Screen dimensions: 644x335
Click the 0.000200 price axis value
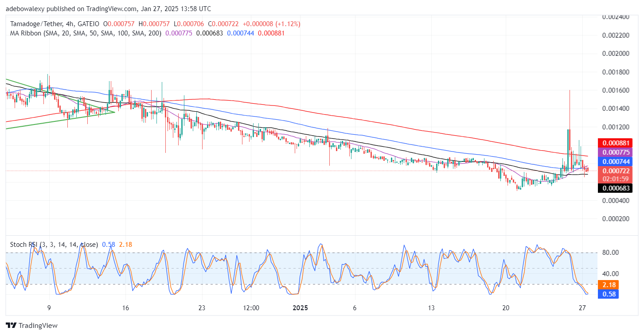coord(616,218)
